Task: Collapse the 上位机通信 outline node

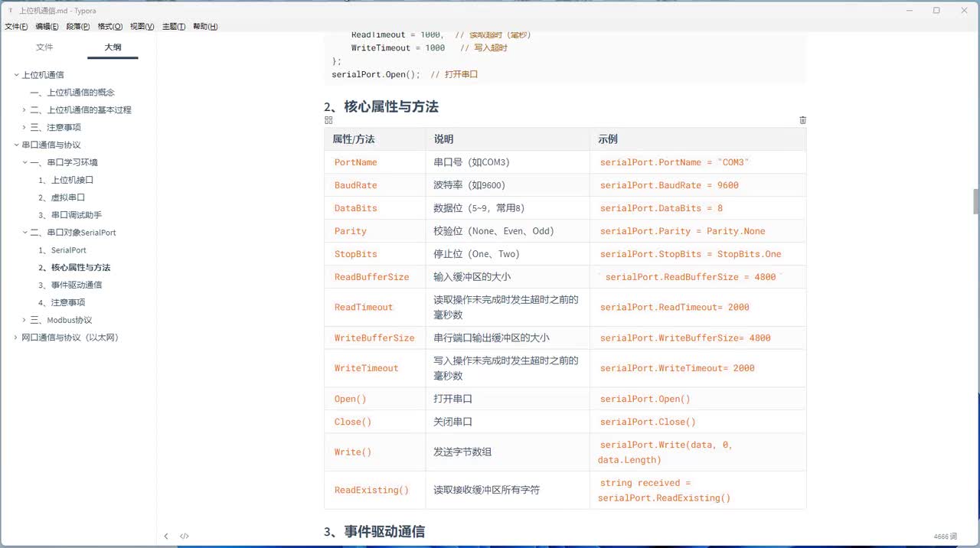Action: coord(16,75)
